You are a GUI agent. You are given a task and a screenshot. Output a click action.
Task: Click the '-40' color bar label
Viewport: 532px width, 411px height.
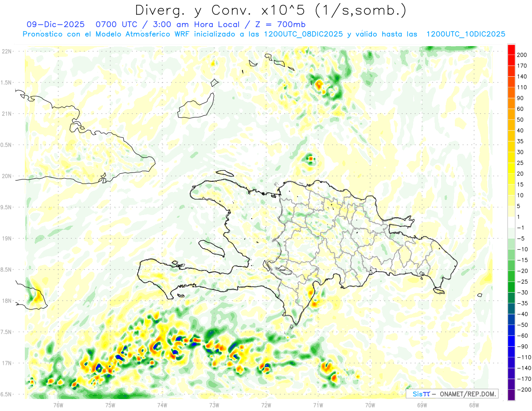pyautogui.click(x=522, y=314)
